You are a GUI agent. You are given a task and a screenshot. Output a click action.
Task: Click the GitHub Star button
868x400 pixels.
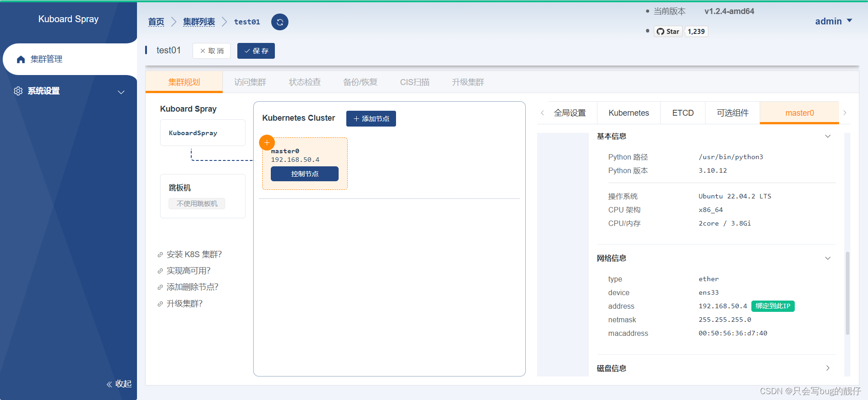668,31
